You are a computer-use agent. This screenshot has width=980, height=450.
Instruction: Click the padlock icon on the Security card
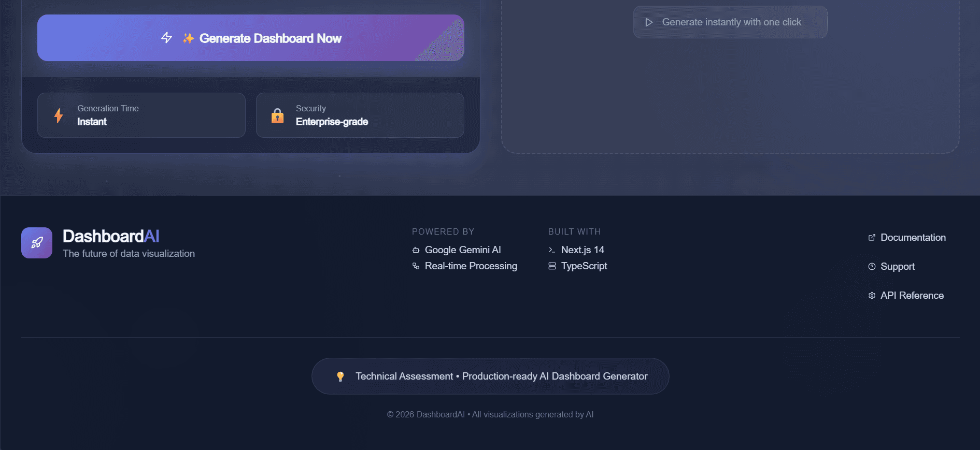277,115
